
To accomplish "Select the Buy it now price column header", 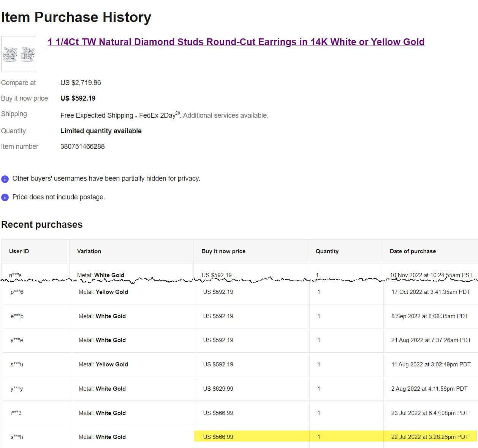I will coord(223,251).
